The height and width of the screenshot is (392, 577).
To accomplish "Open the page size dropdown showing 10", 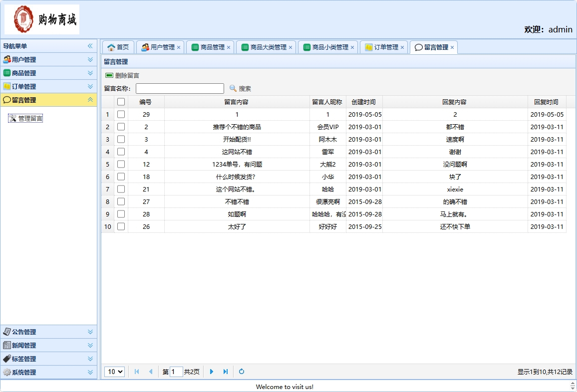I will click(114, 372).
